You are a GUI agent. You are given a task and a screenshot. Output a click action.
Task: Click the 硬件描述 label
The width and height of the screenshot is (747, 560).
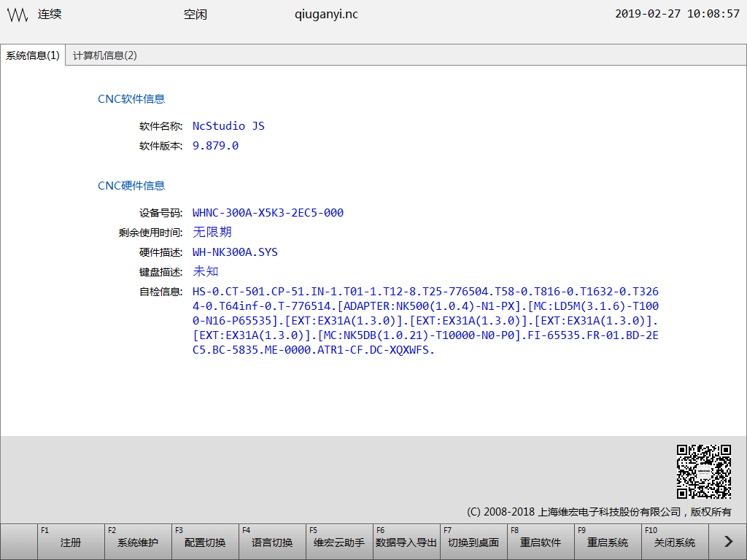click(160, 252)
